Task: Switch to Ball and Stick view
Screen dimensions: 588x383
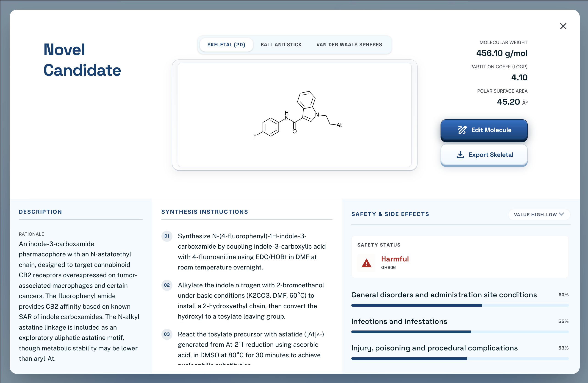Action: 281,45
